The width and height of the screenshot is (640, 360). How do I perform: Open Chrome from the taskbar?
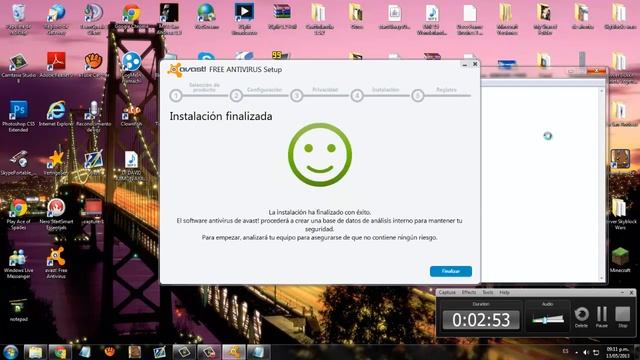pos(60,352)
